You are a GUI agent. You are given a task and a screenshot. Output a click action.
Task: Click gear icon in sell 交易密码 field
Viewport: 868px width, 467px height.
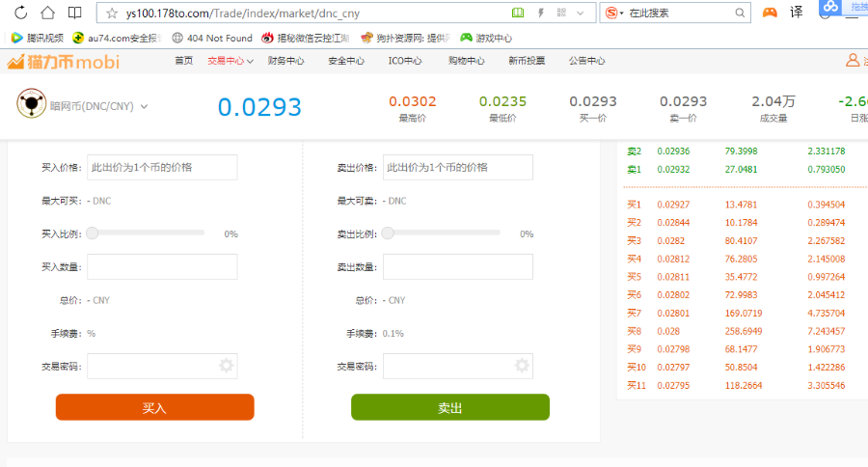click(522, 366)
